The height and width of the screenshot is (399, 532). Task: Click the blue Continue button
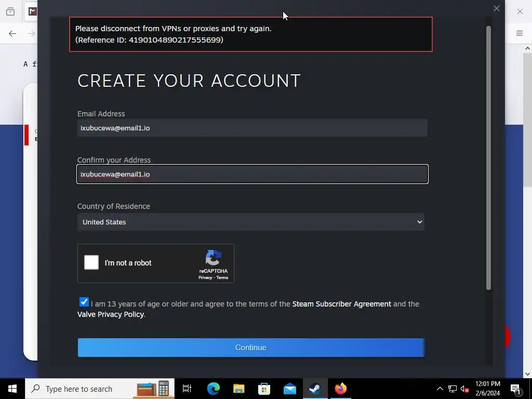[251, 348]
